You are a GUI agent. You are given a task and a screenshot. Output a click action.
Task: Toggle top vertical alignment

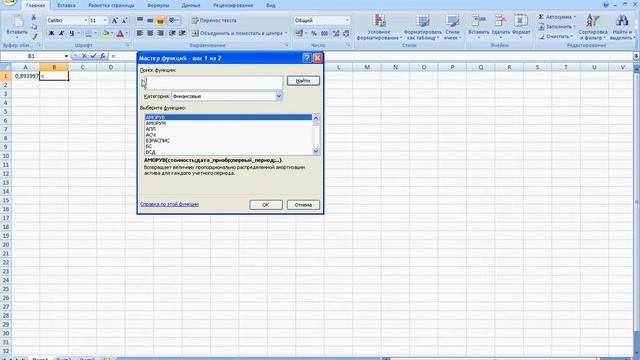140,20
